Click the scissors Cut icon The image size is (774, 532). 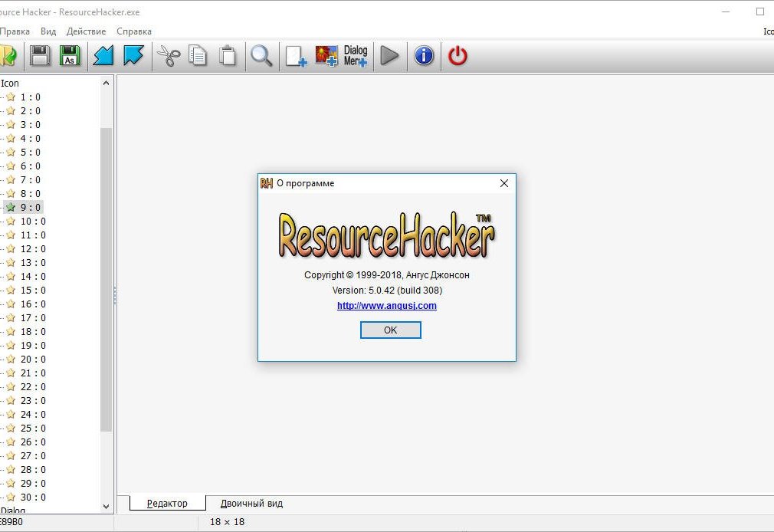(x=169, y=56)
